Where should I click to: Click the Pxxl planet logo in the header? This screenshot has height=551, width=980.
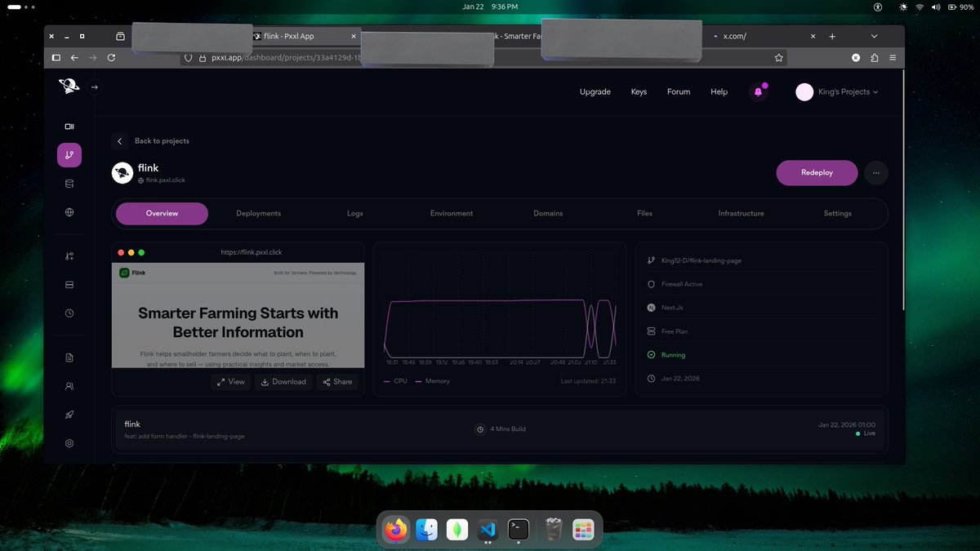[68, 87]
